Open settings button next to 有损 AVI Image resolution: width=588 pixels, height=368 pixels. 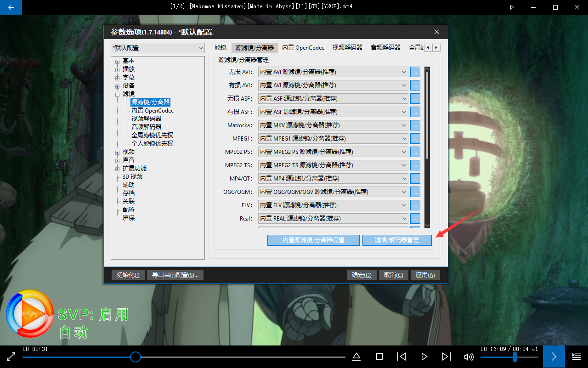coord(415,85)
